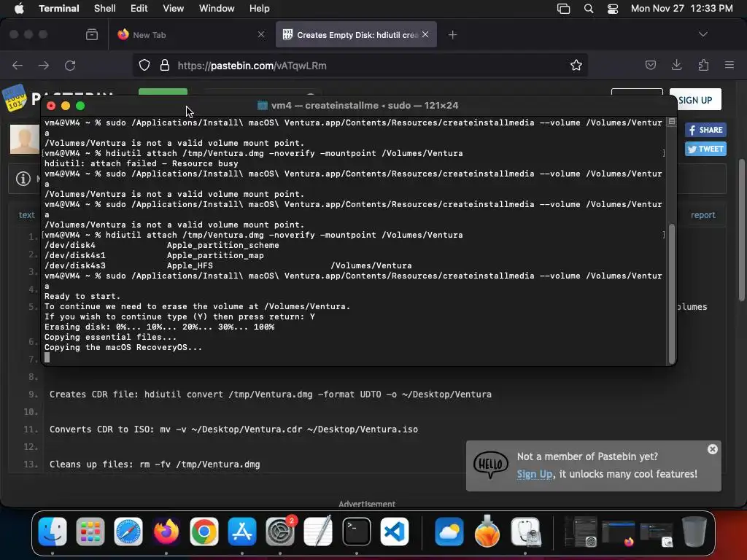The image size is (747, 560).
Task: Open the Shell menu
Action: coord(104,9)
